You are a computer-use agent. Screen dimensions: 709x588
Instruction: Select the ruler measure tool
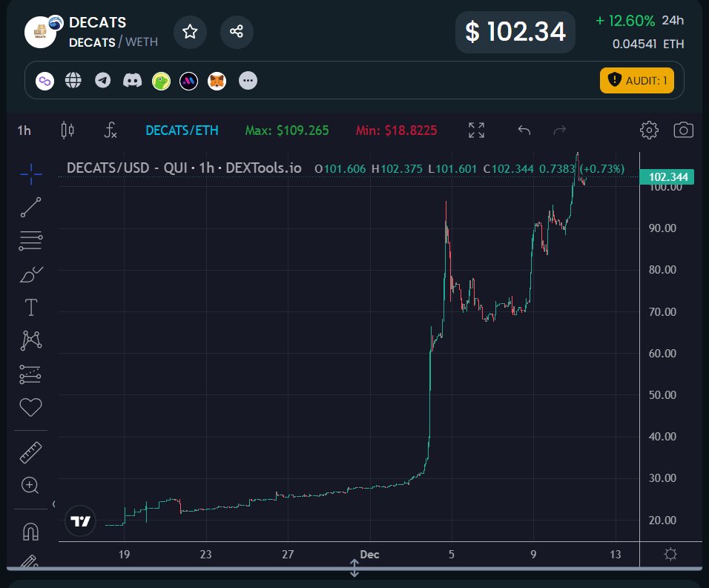tap(30, 452)
